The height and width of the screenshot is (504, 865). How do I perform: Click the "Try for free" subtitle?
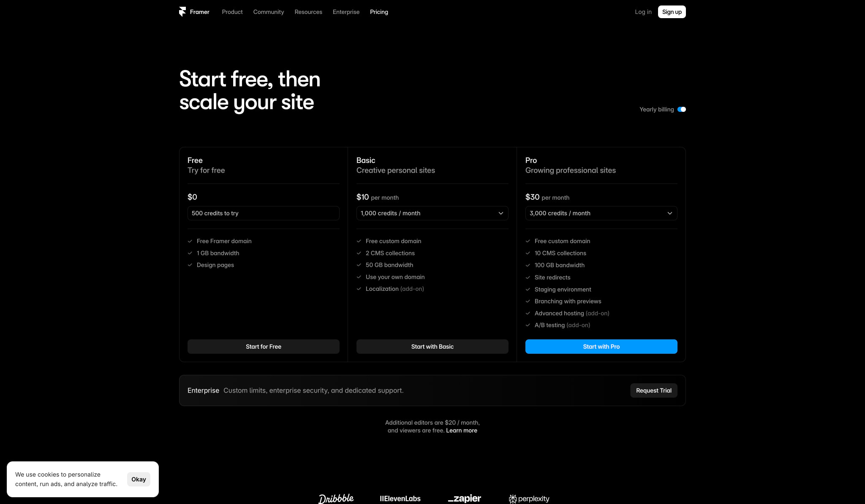(206, 170)
